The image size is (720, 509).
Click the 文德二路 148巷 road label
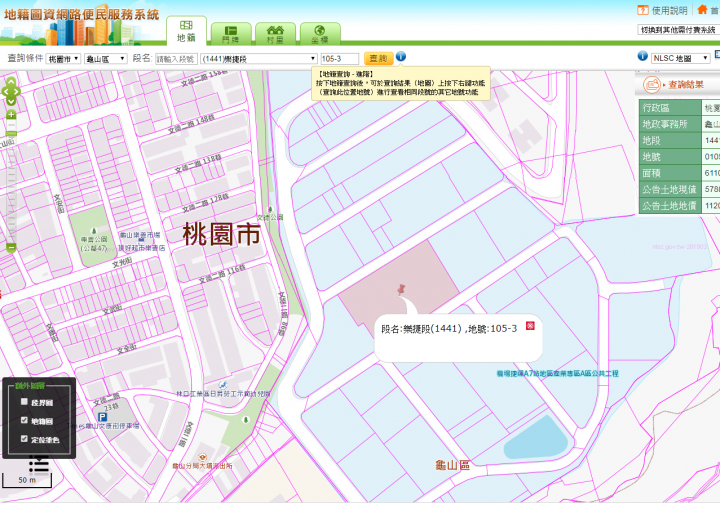click(191, 124)
